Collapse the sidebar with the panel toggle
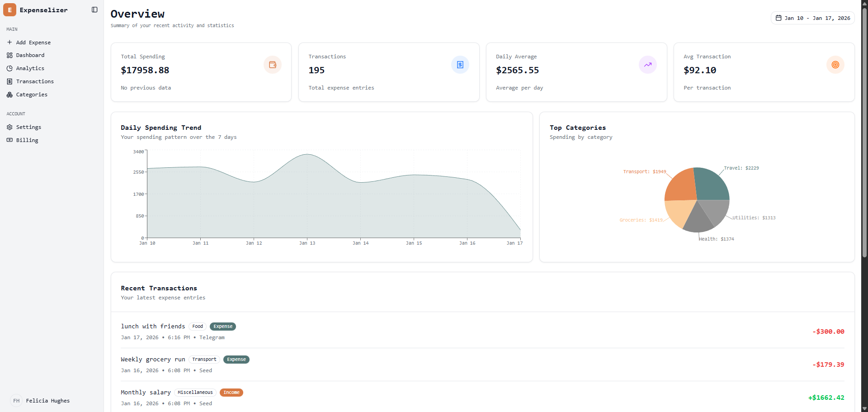The height and width of the screenshot is (412, 868). coord(94,9)
